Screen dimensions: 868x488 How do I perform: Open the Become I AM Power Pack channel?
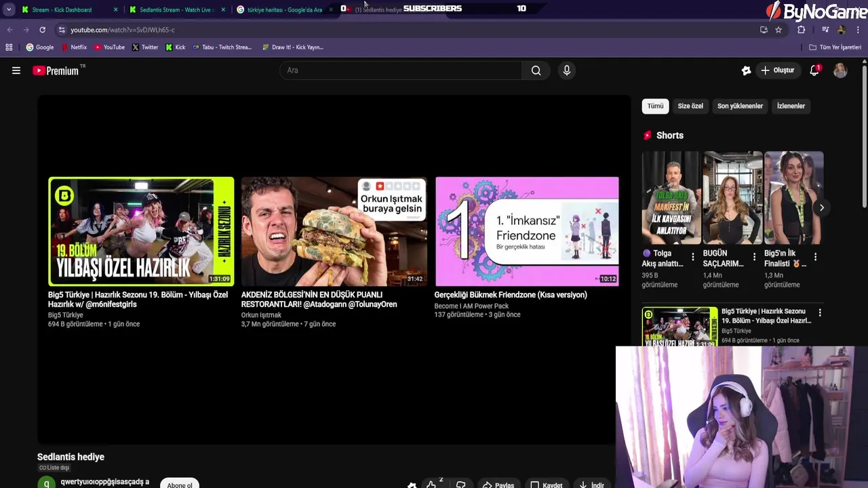click(x=471, y=306)
